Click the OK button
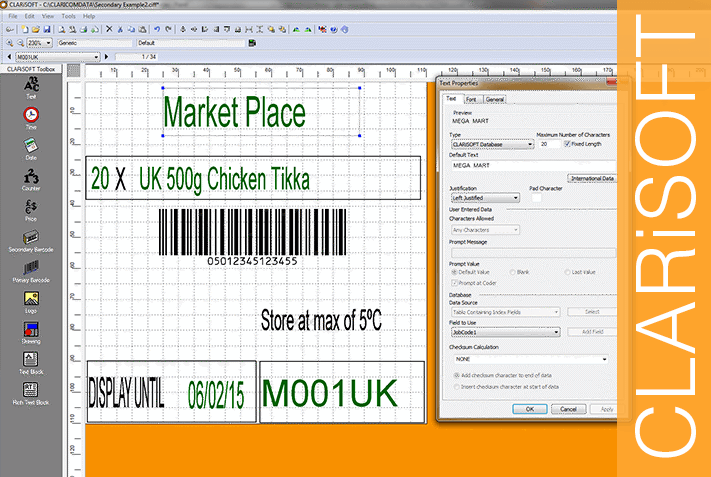The height and width of the screenshot is (477, 711). [x=530, y=409]
